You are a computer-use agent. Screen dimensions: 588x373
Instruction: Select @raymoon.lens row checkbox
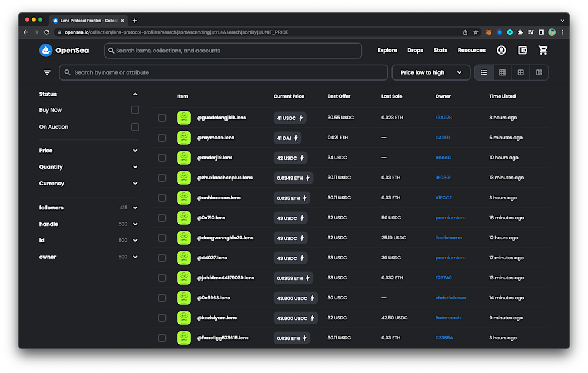click(x=162, y=138)
